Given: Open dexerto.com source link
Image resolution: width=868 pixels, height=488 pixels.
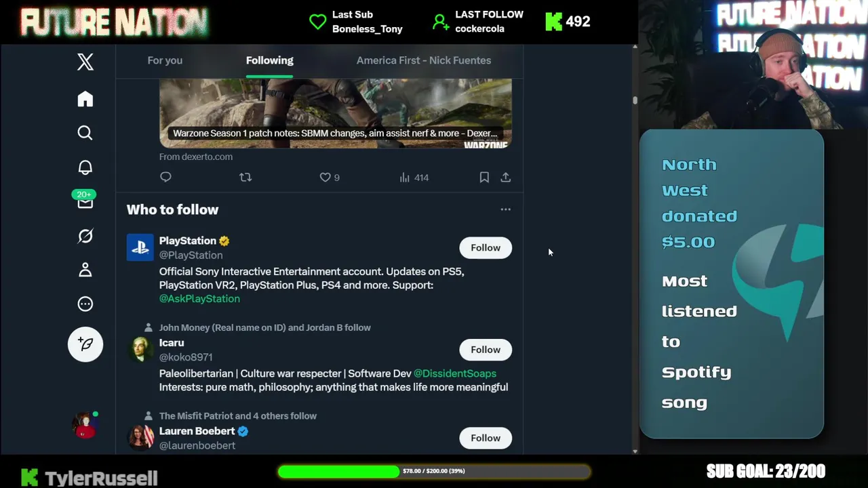Looking at the screenshot, I should point(196,157).
